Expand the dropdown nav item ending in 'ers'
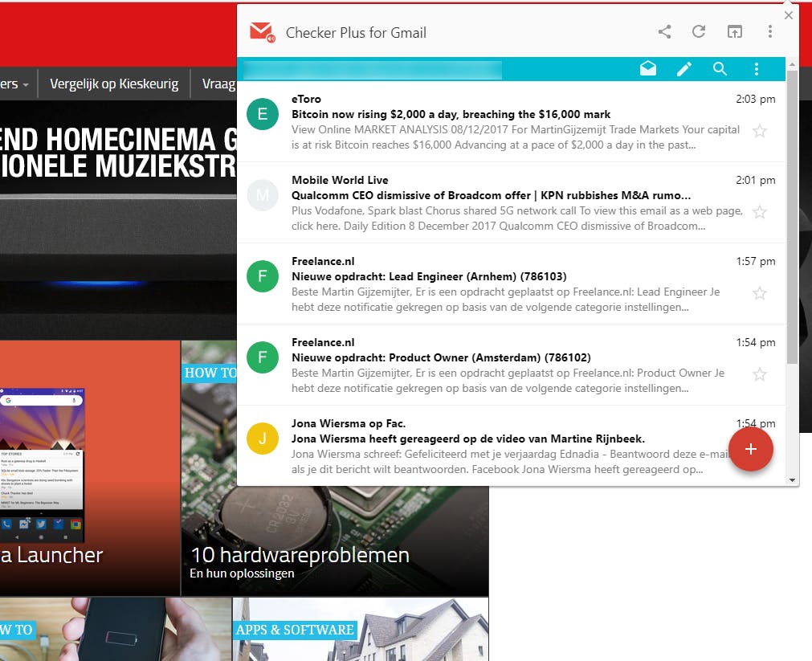Viewport: 812px width, 661px height. [14, 84]
